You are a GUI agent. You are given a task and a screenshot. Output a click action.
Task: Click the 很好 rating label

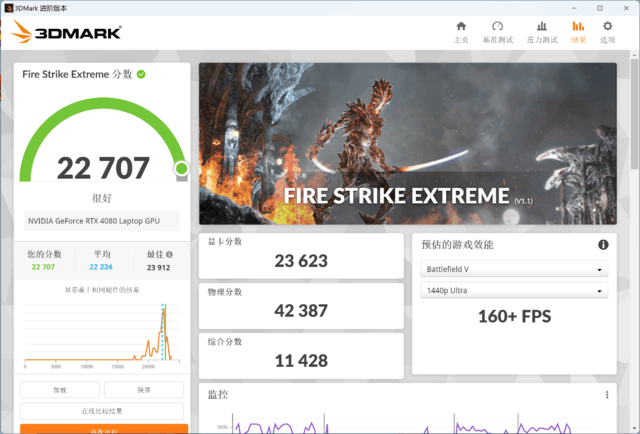pos(102,198)
